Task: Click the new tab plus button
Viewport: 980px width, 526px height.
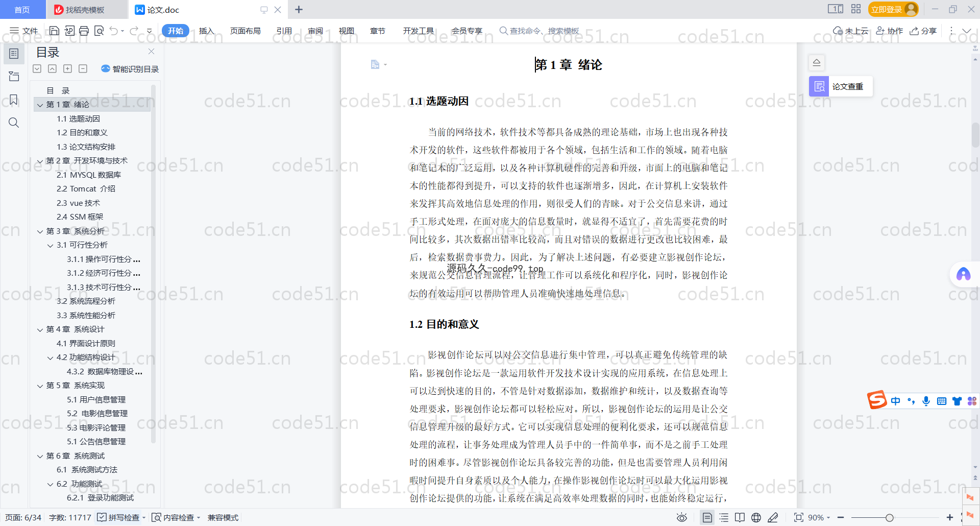Action: (299, 9)
